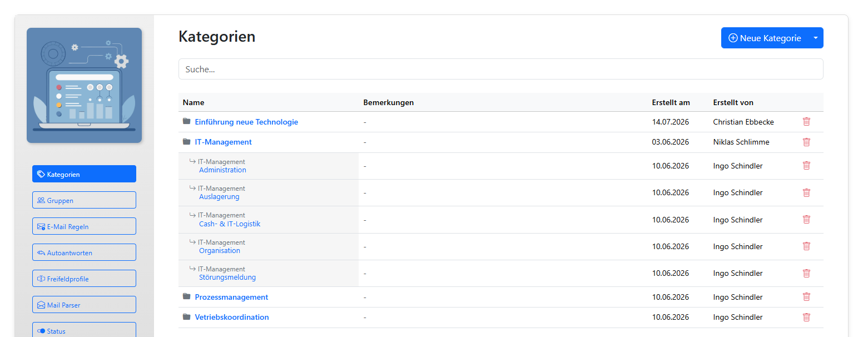Click the trash icon in the IT-Management row by Niklas Schlimme

pyautogui.click(x=806, y=142)
